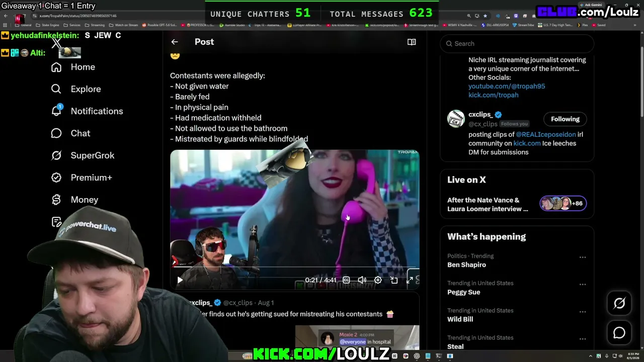Open the +86 listeners avatar pill
Viewport: 644px width, 362px height.
[563, 203]
